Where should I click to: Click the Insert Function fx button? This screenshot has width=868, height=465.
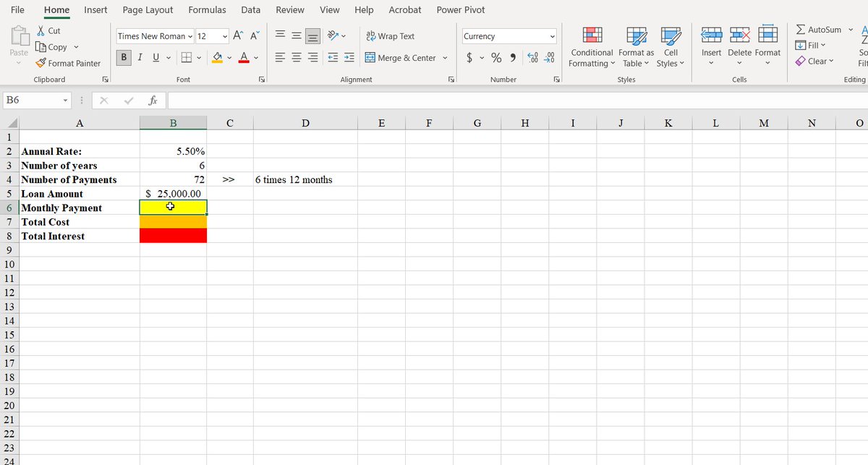click(x=153, y=101)
